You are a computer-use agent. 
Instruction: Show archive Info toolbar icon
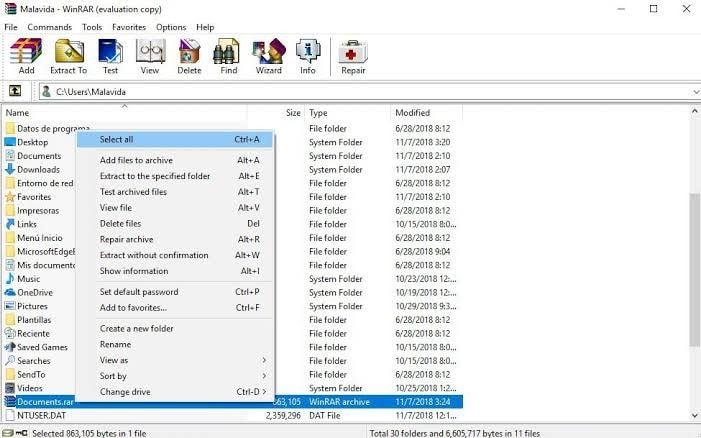tap(308, 51)
